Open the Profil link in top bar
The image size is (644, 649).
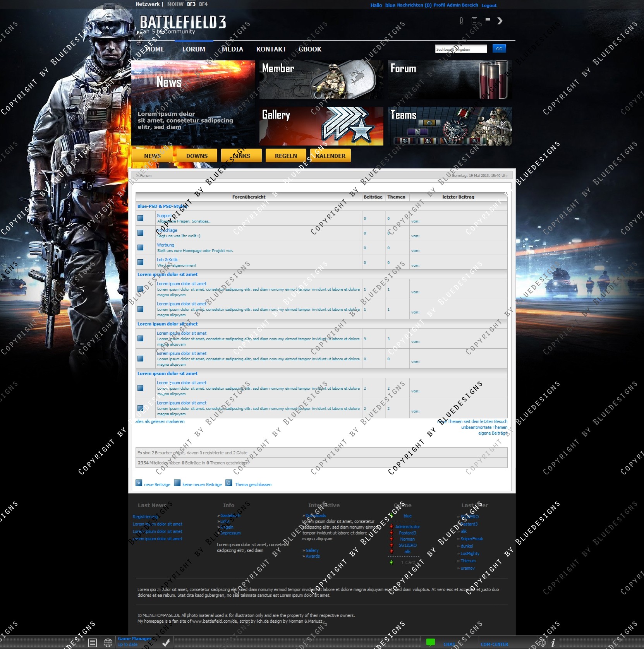[x=439, y=5]
